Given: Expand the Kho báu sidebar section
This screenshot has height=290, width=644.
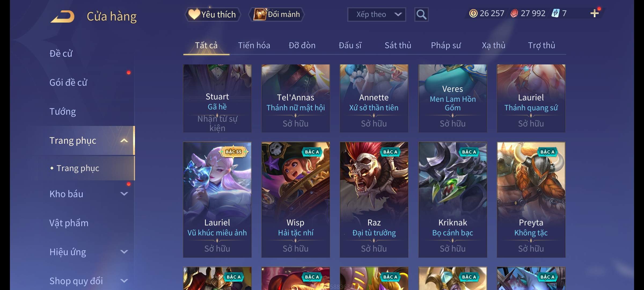Looking at the screenshot, I should (124, 194).
